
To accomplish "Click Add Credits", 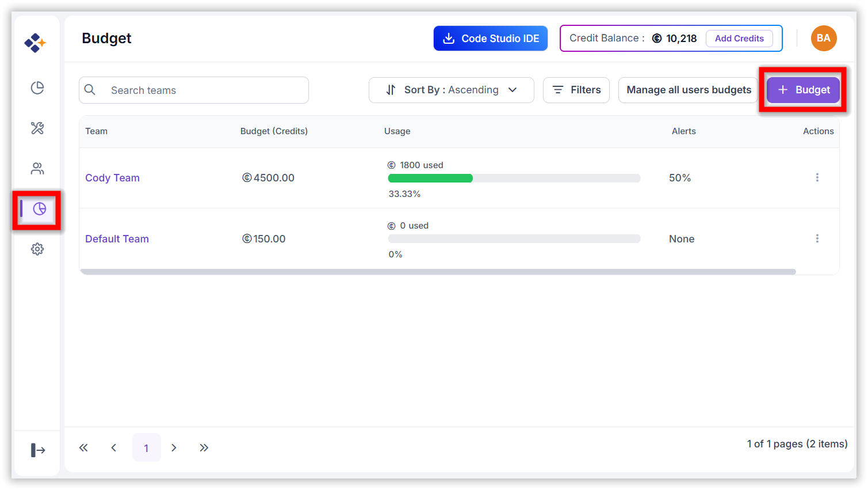I will click(x=739, y=39).
